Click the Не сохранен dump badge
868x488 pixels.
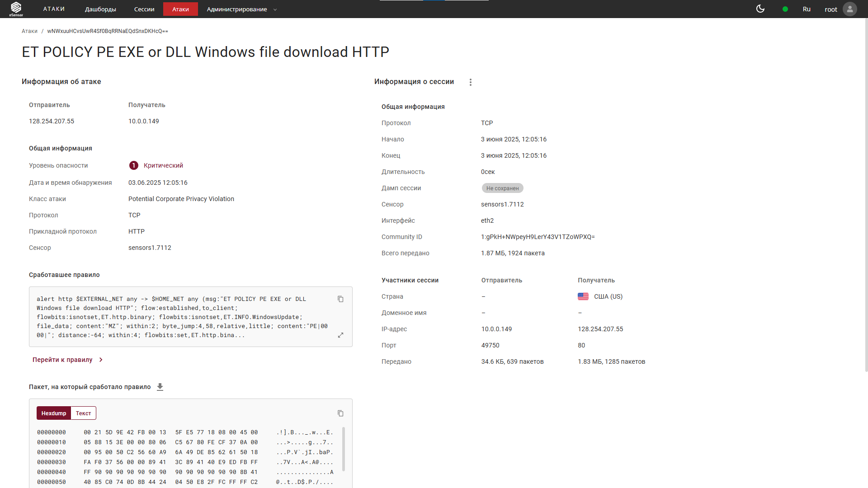tap(502, 188)
